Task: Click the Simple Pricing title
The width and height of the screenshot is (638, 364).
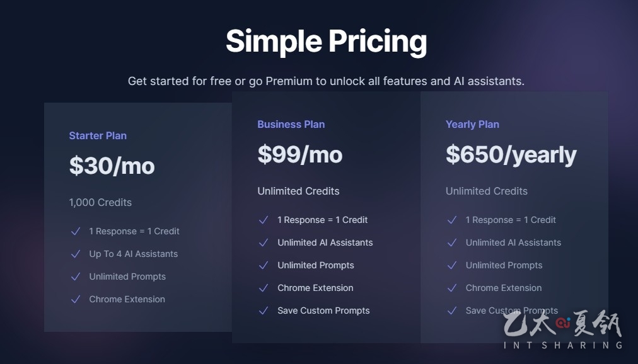Action: pos(327,42)
